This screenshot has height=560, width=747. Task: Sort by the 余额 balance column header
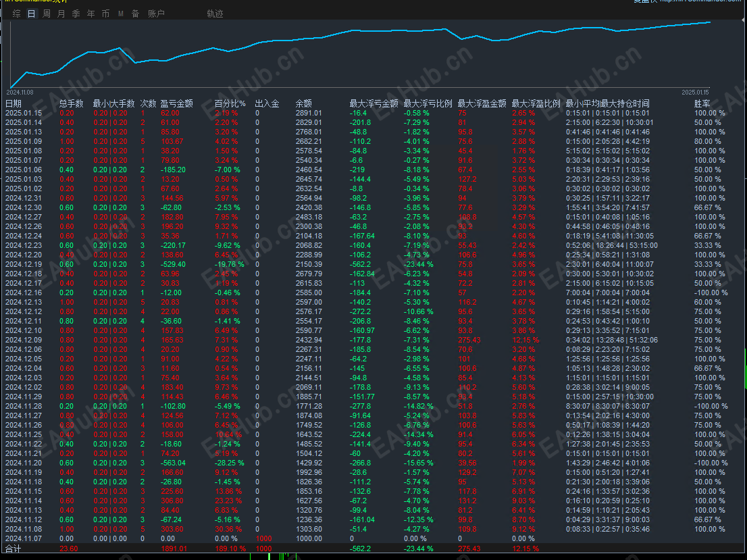click(303, 103)
